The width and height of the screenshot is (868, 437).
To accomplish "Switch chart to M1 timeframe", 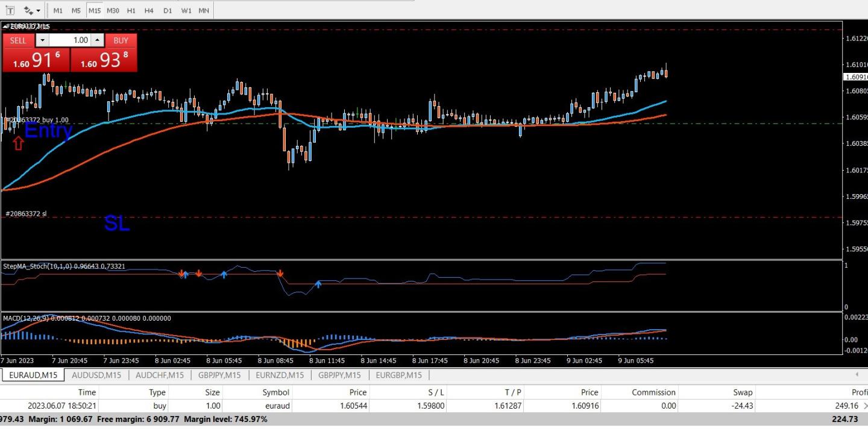I will [x=58, y=10].
